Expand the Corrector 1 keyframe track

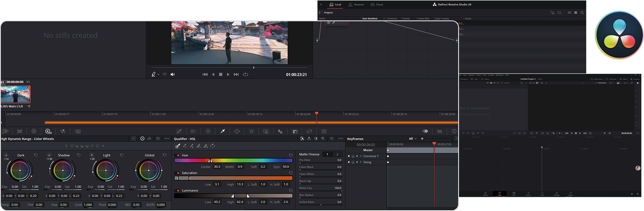[x=360, y=156]
